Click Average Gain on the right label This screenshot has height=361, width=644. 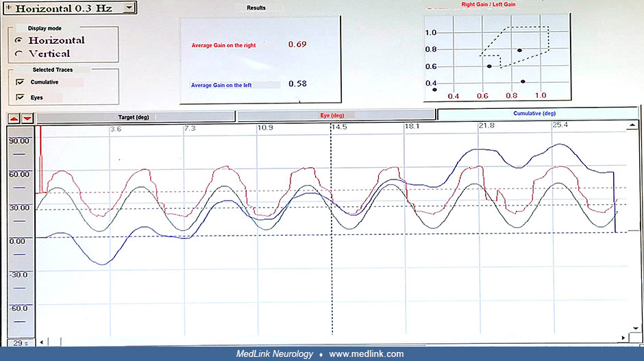tap(223, 46)
